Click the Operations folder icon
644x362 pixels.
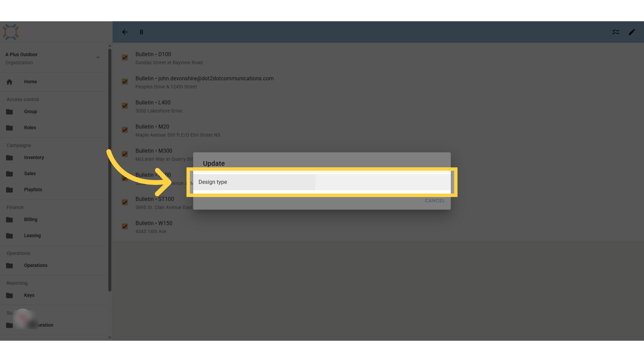pyautogui.click(x=9, y=265)
